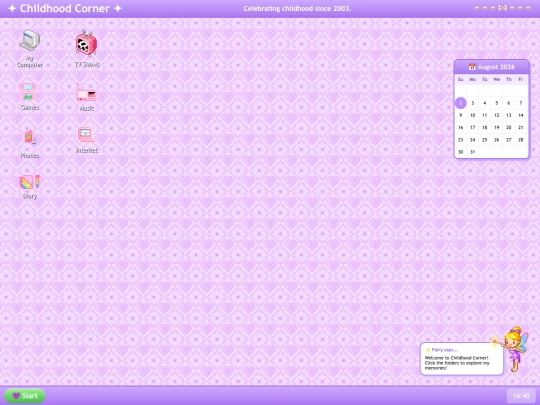
Task: Click the calendar icon beside August 2026
Action: pyautogui.click(x=472, y=67)
